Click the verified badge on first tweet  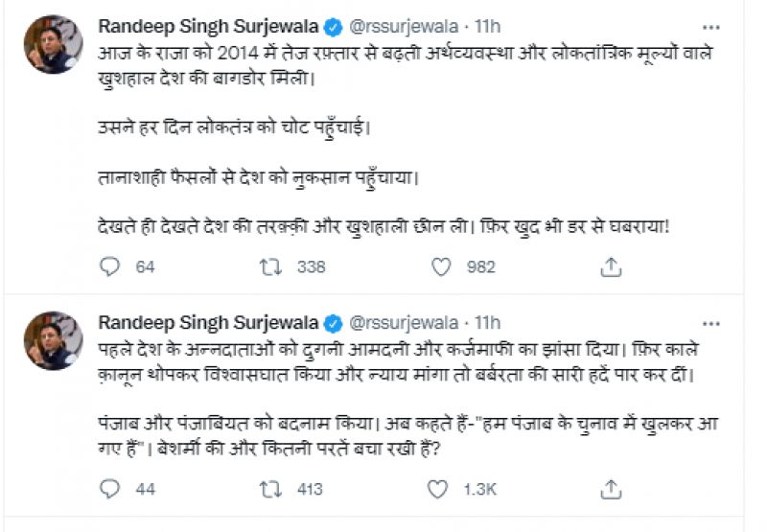(333, 27)
